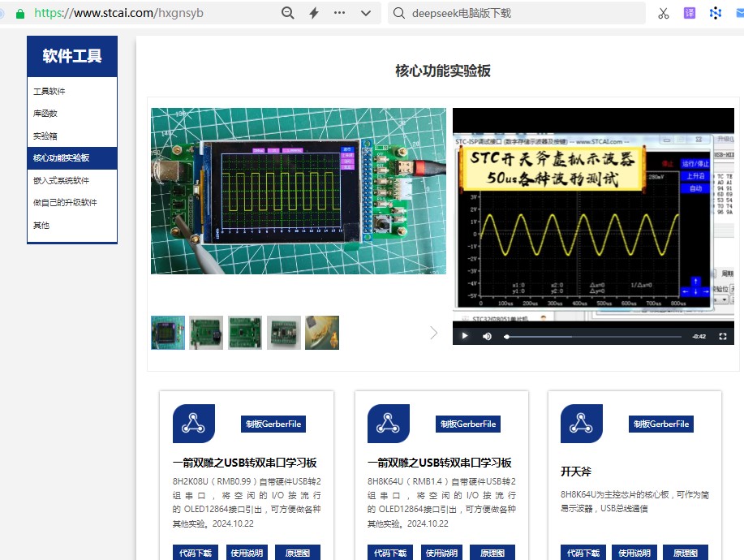Open 制板GerberFile on the 开天斧 card
The image size is (744, 560).
click(x=661, y=424)
